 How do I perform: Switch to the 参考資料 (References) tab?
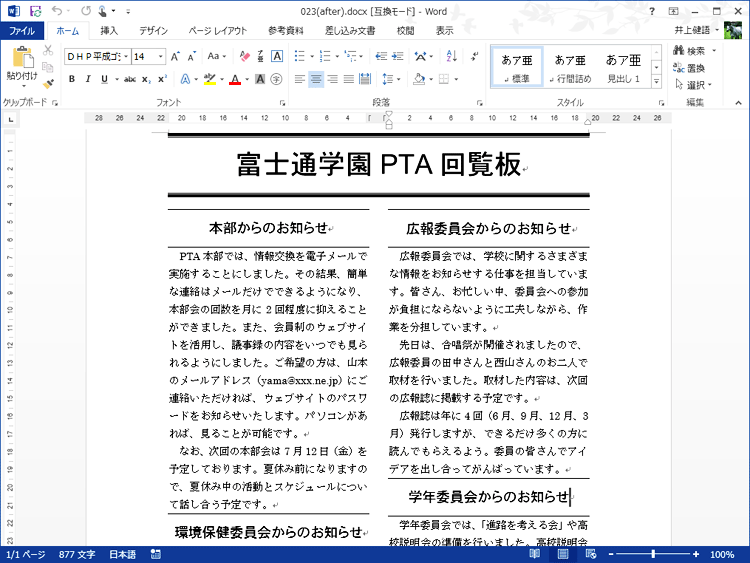click(286, 31)
